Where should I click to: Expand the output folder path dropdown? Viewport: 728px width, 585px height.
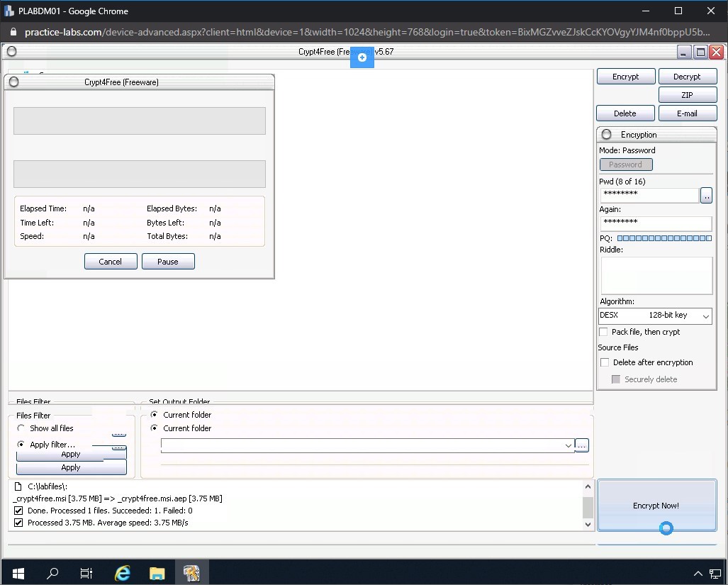click(x=568, y=445)
